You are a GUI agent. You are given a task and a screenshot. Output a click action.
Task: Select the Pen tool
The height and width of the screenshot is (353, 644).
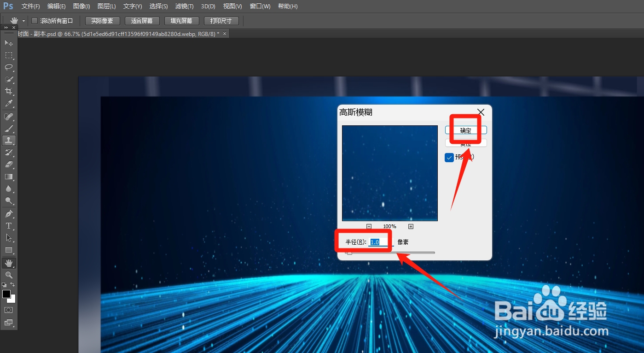(9, 214)
